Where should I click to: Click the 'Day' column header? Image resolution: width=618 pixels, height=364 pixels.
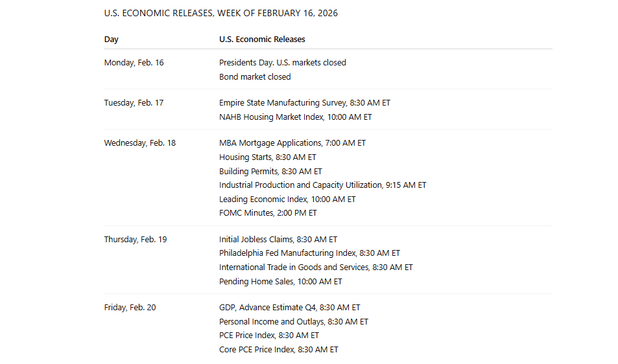coord(111,40)
